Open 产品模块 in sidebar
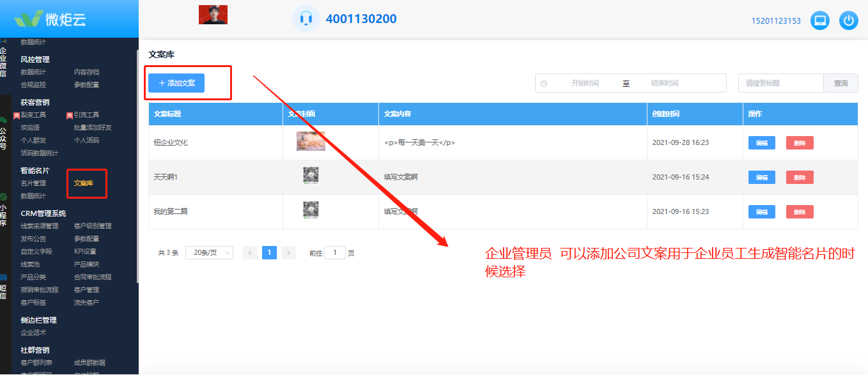The width and height of the screenshot is (868, 375). tap(86, 264)
